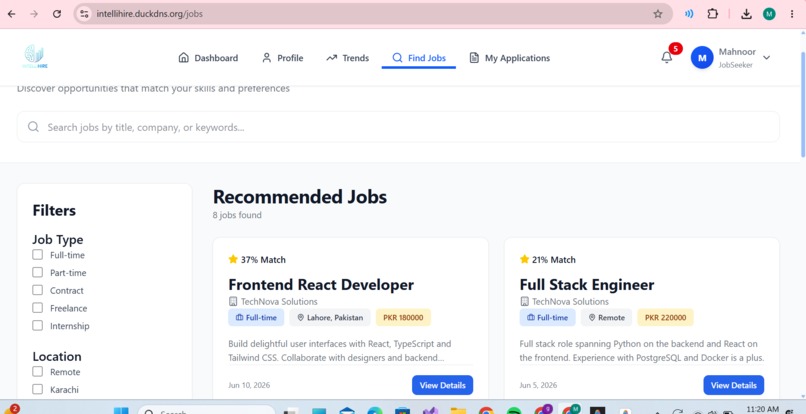Screen dimensions: 806x414
Task: Switch to the Trends tab
Action: click(347, 58)
